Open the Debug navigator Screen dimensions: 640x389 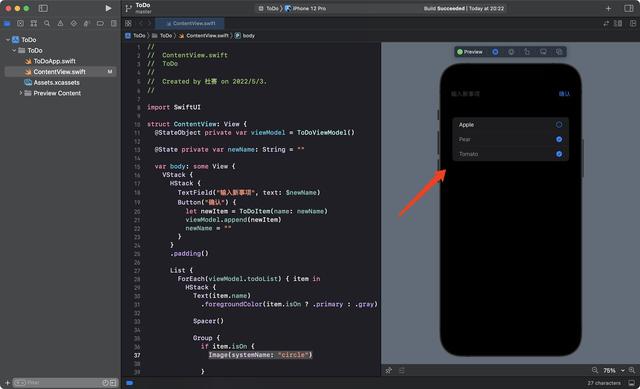(87, 24)
